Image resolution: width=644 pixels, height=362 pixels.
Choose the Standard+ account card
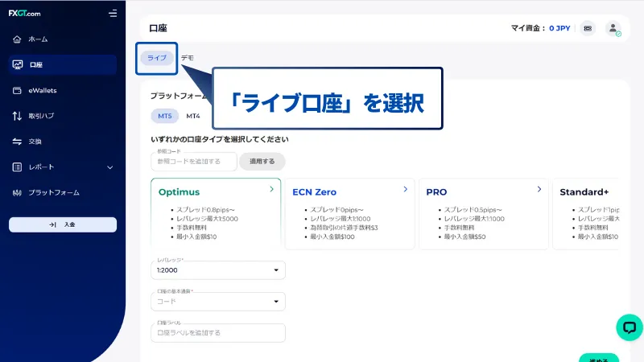(x=585, y=213)
